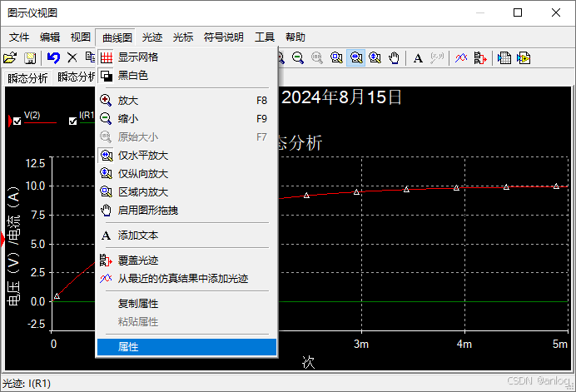Open the 工具 menu

[x=265, y=37]
